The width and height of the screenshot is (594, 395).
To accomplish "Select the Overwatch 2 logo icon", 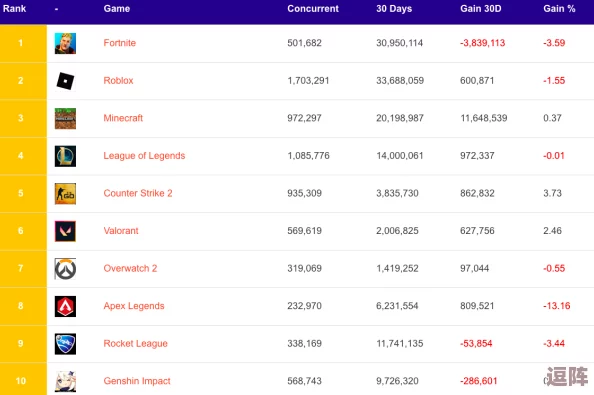I will click(x=65, y=269).
